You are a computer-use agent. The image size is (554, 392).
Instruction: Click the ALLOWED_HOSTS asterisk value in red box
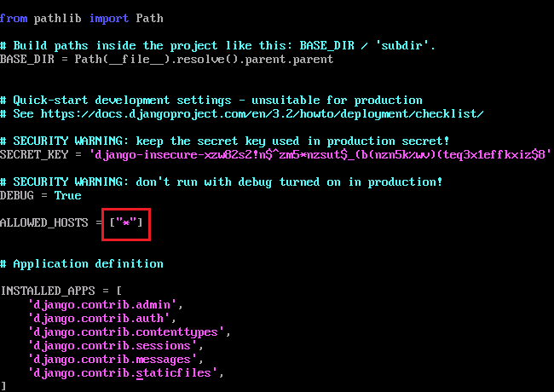click(126, 222)
